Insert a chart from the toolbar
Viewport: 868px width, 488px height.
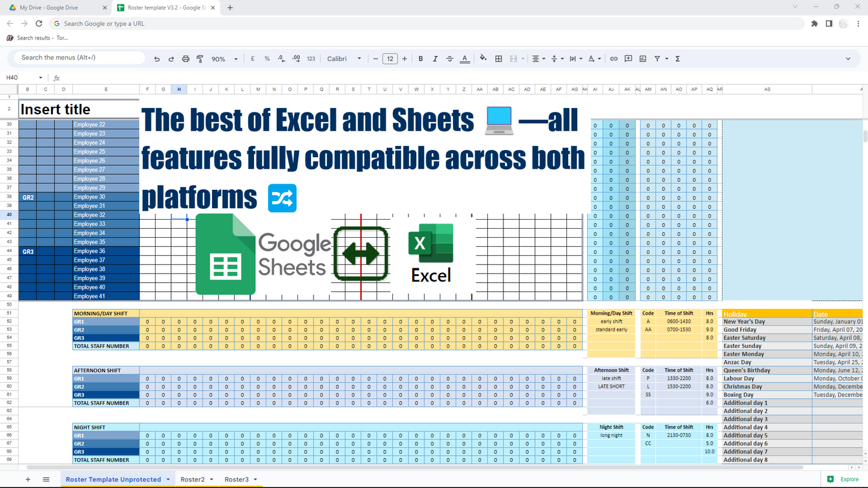coord(643,59)
